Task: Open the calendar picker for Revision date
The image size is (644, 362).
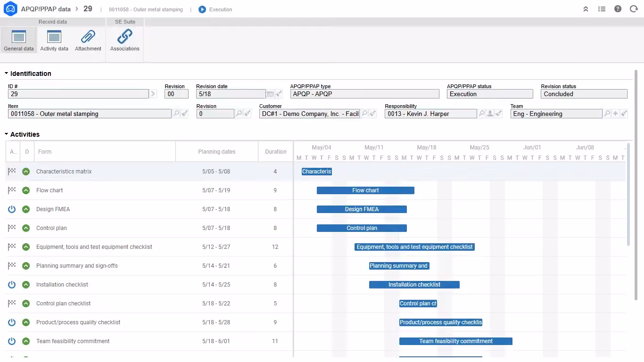Action: point(270,94)
